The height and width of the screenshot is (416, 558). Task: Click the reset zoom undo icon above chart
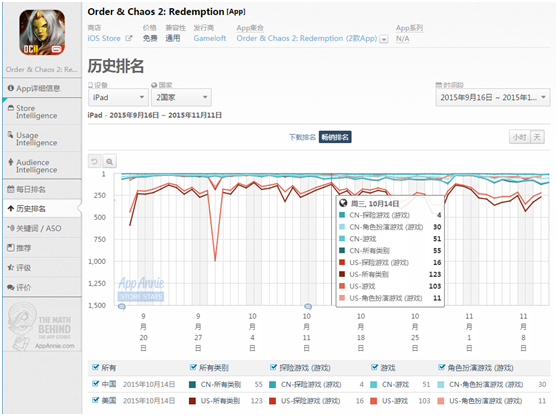pos(95,161)
